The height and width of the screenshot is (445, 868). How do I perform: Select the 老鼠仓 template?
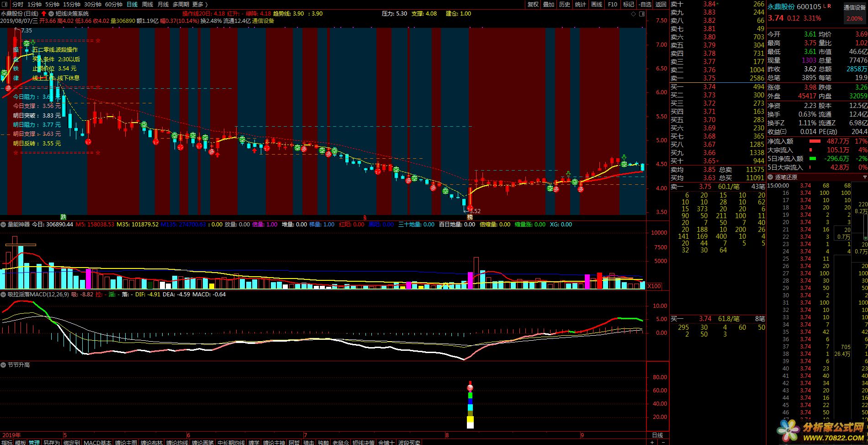coord(341,442)
